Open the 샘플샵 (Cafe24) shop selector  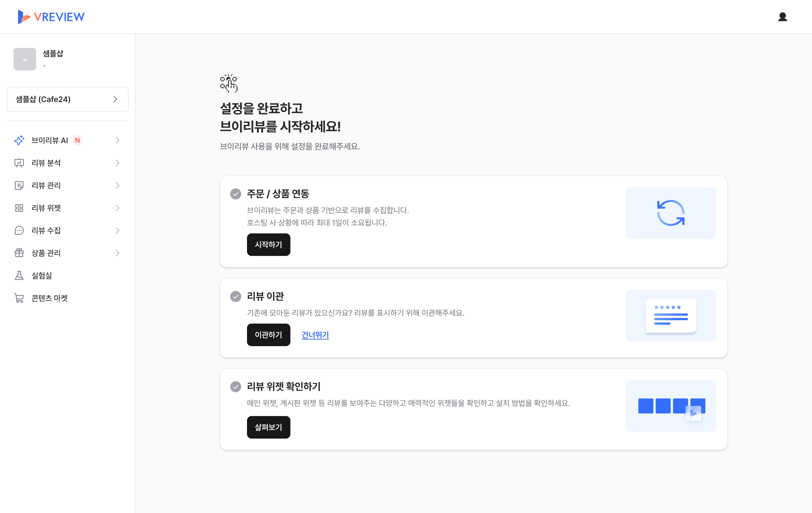[67, 99]
